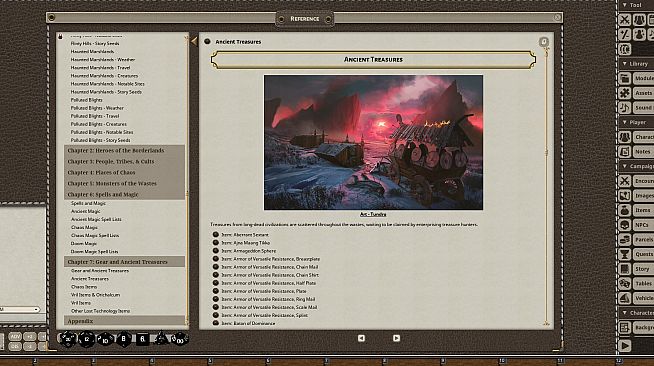This screenshot has width=654, height=366.
Task: Roll the d10 die
Action: 105,339
